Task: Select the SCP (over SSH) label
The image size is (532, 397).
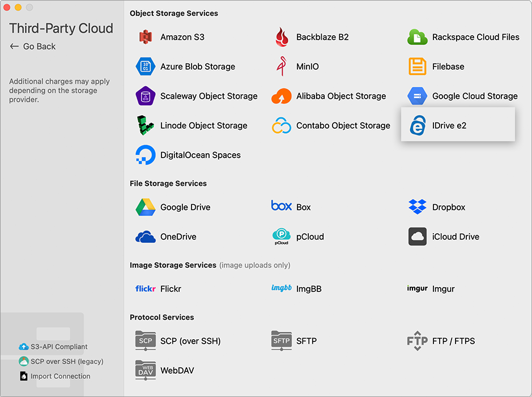Action: coord(190,341)
